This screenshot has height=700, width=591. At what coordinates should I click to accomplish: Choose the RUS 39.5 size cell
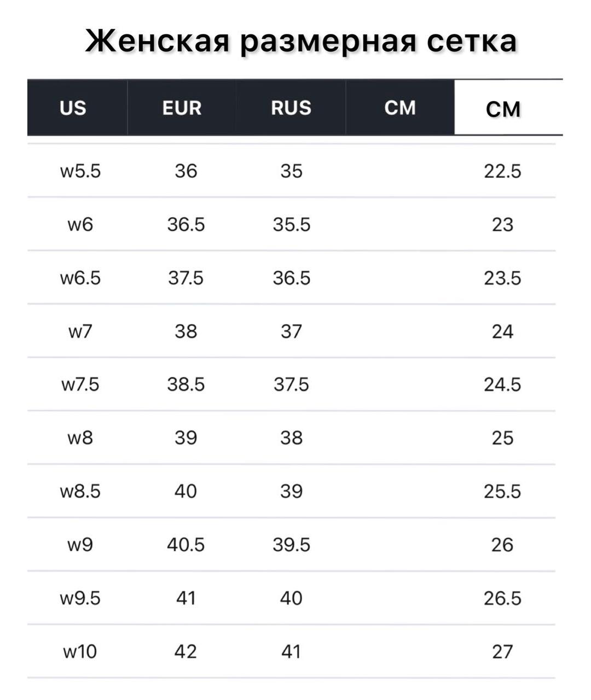point(291,545)
